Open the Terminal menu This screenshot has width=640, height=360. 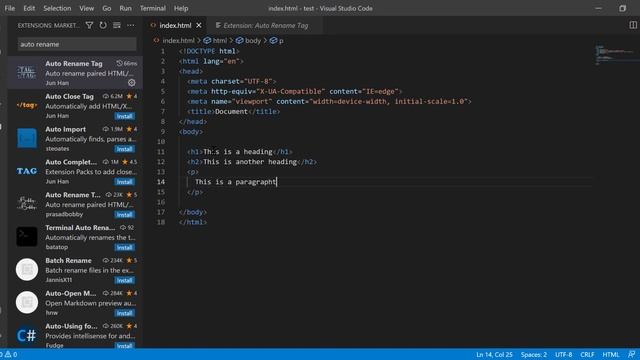point(153,8)
